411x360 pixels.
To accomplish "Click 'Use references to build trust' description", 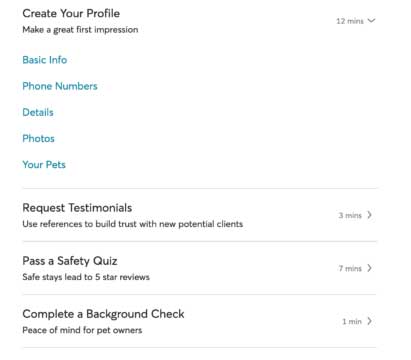I will [x=133, y=224].
